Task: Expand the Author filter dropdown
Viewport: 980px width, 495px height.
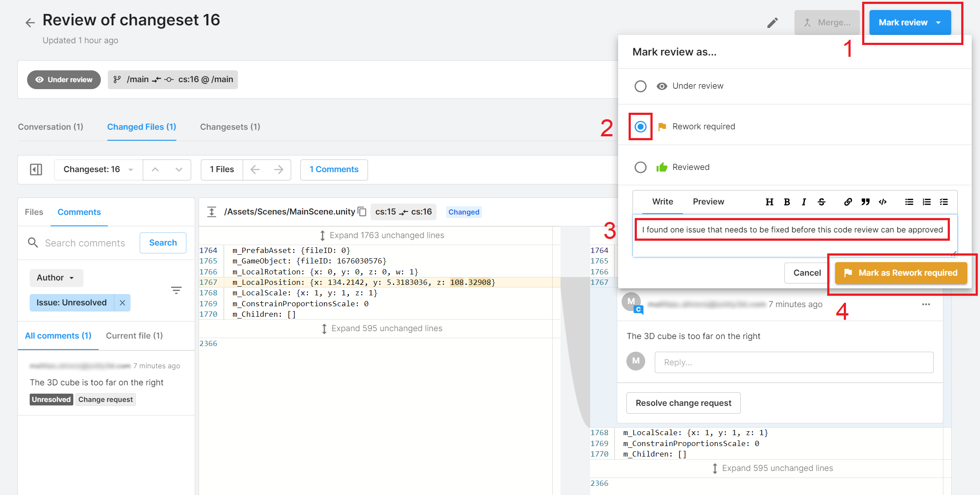Action: coord(56,278)
